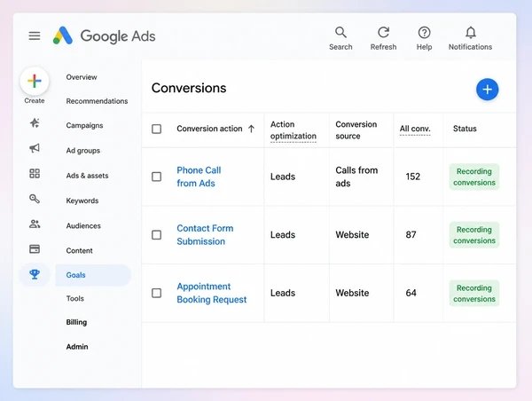Open Audiences in the sidebar
This screenshot has width=532, height=401.
pos(83,226)
